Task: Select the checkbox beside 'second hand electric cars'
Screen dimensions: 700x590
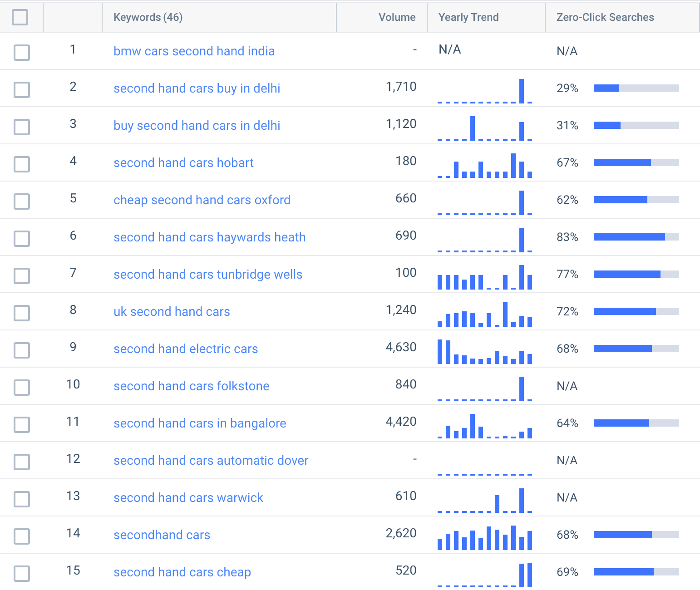Action: [x=21, y=350]
